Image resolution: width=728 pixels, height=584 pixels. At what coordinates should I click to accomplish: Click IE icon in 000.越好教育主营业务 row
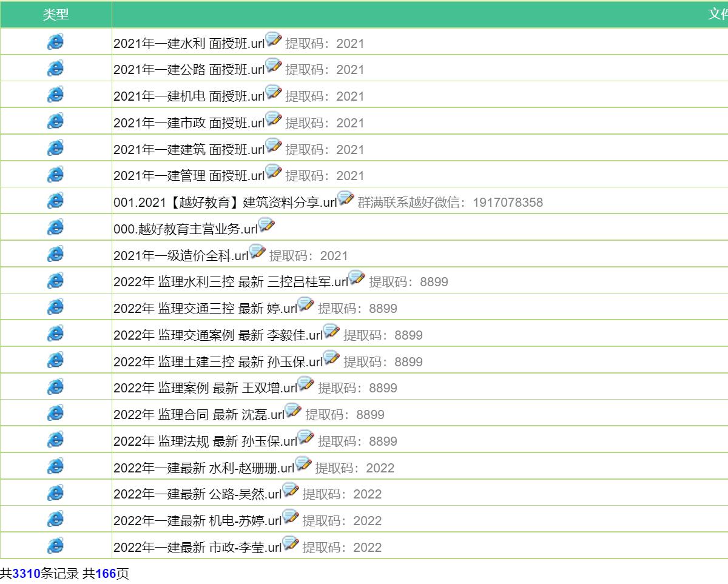[x=55, y=227]
